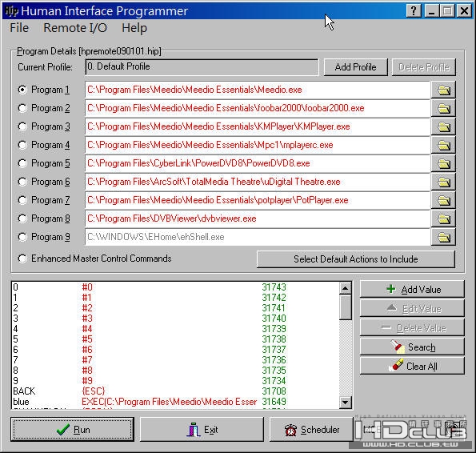The image size is (476, 453).
Task: Click the values list scroll up arrow
Action: (345, 288)
